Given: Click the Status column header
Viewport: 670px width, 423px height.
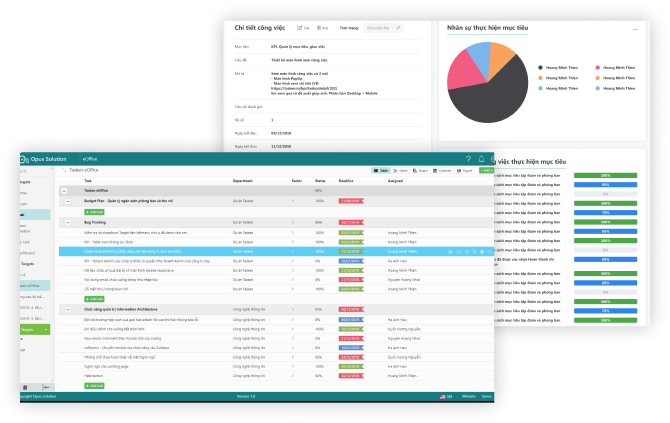Looking at the screenshot, I should [x=320, y=181].
